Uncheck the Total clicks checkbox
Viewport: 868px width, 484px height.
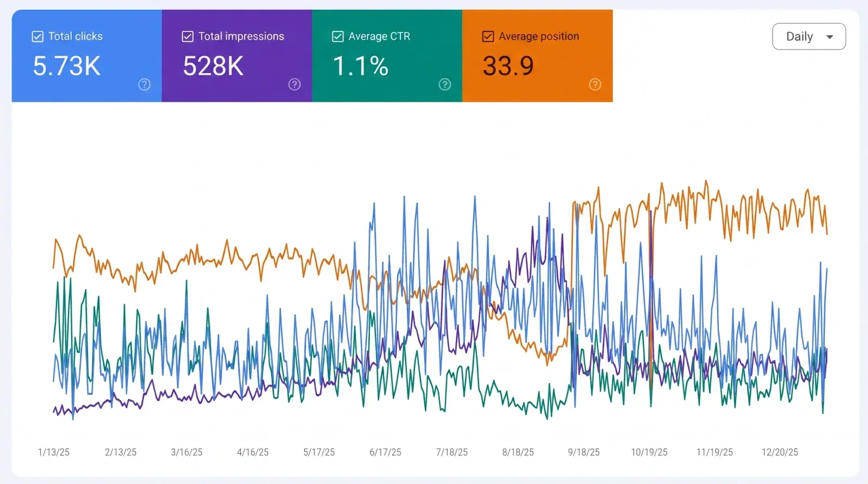coord(37,36)
